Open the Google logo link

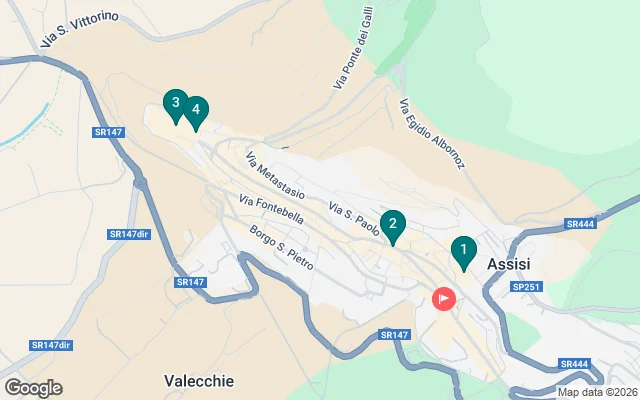33,388
